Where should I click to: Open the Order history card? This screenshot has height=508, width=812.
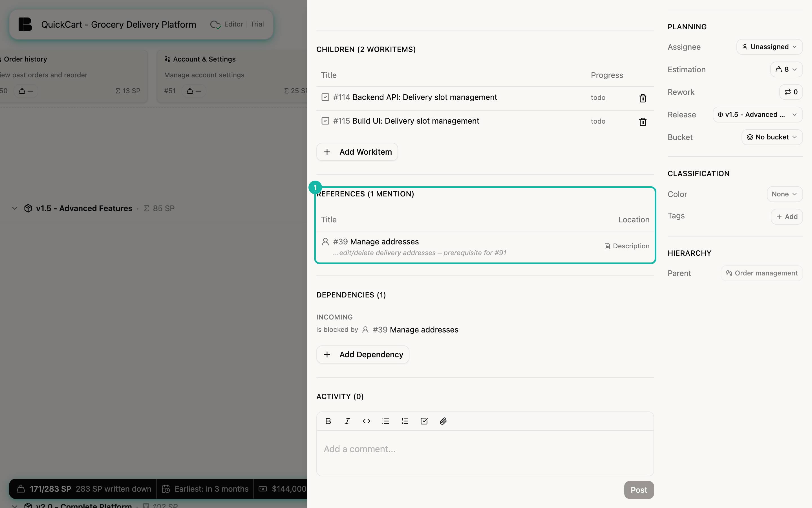click(x=73, y=76)
